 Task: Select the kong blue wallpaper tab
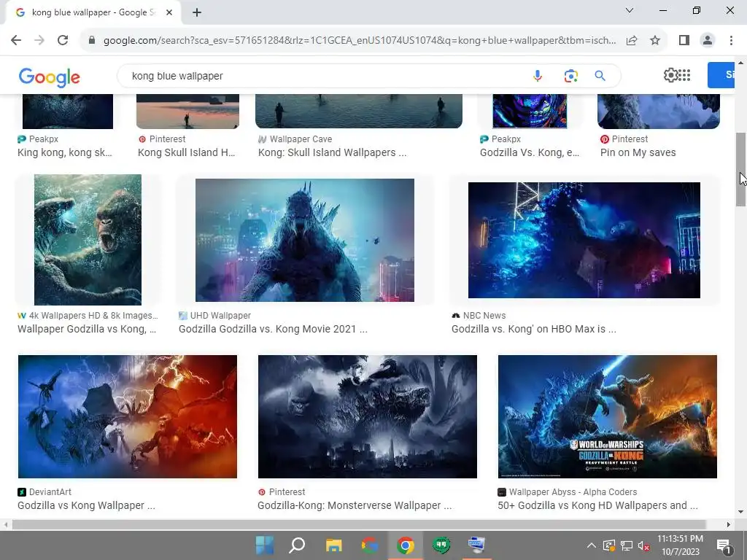93,12
